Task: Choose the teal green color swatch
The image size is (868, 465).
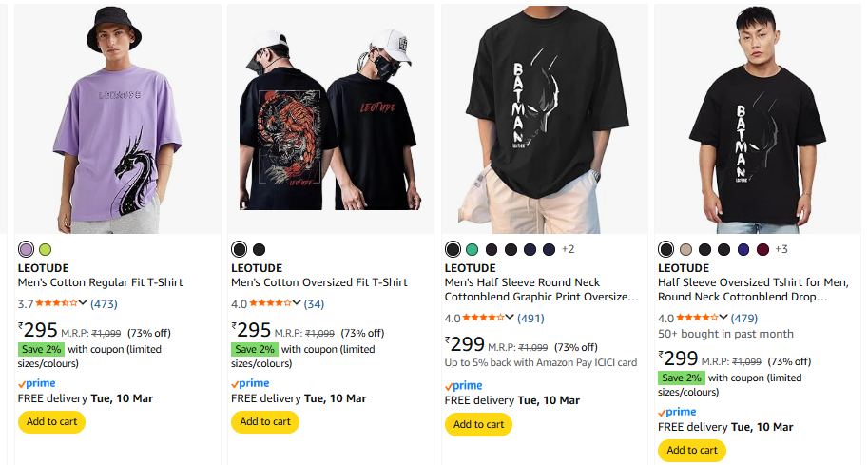Action: tap(473, 249)
